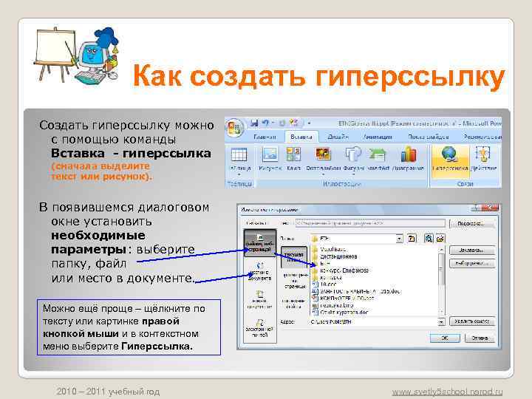Click the Office button orb
The image size is (532, 399).
(234, 128)
